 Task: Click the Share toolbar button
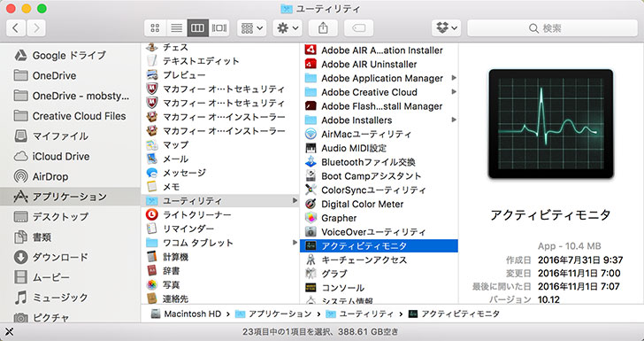[323, 28]
